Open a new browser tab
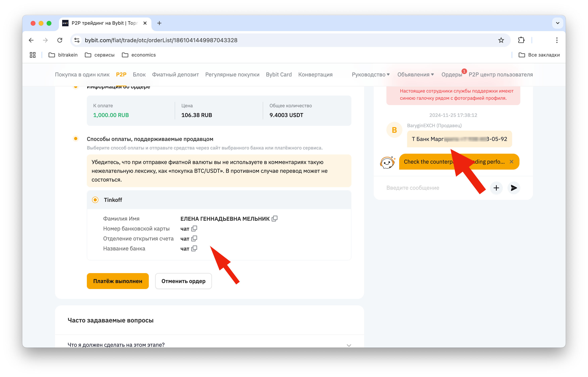Image resolution: width=588 pixels, height=377 pixels. 159,23
